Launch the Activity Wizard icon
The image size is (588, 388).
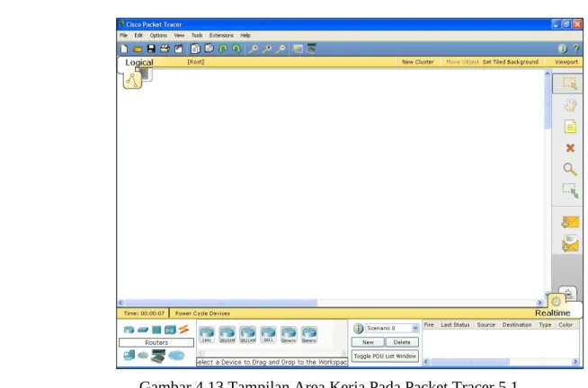click(x=179, y=48)
